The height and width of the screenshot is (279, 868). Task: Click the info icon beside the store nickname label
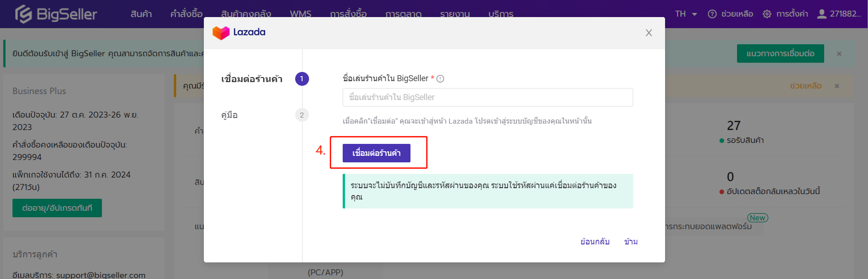(440, 79)
